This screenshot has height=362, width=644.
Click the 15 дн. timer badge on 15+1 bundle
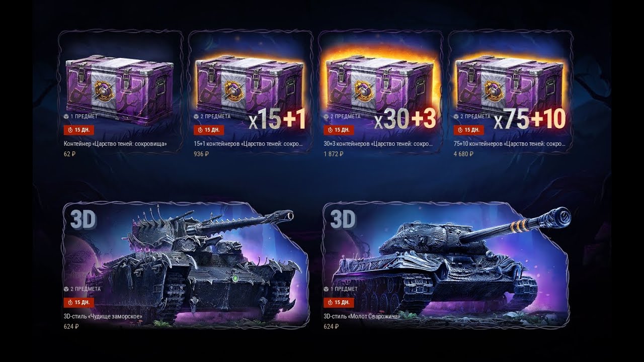point(208,130)
